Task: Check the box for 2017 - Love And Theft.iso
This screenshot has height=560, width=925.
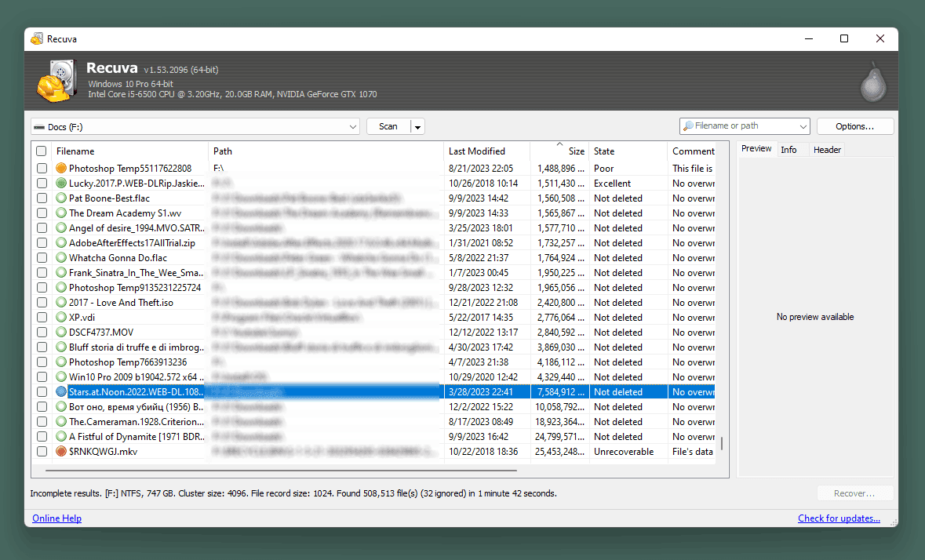Action: coord(42,303)
